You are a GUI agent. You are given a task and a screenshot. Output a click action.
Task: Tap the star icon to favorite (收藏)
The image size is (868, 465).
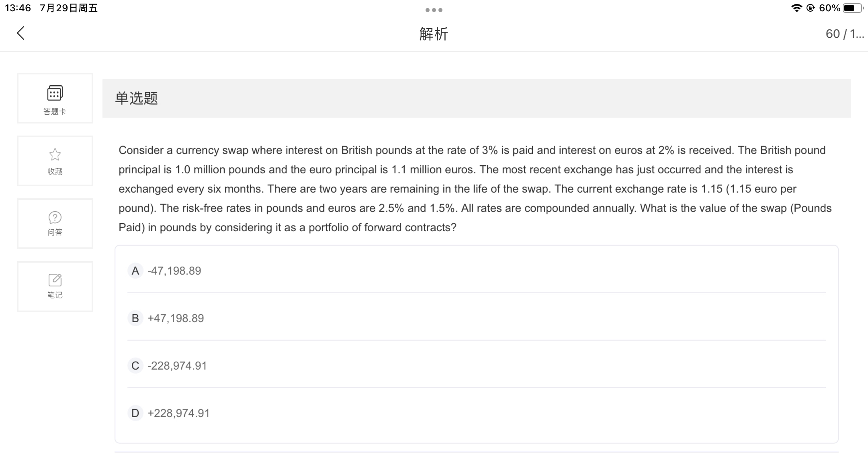55,155
